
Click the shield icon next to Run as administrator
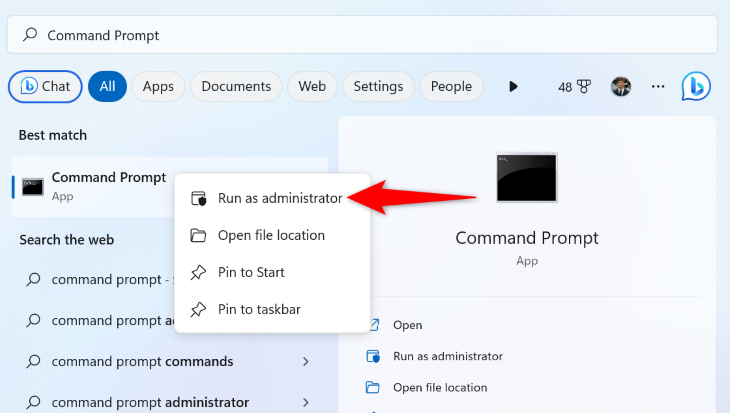pos(199,198)
